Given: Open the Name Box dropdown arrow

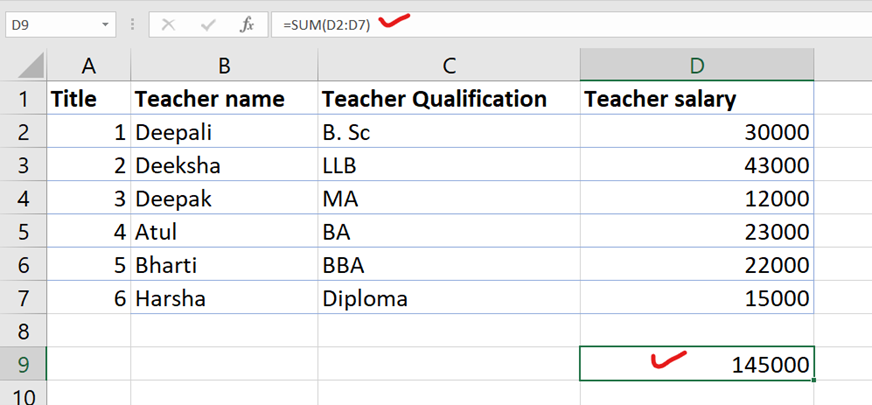Looking at the screenshot, I should [106, 25].
